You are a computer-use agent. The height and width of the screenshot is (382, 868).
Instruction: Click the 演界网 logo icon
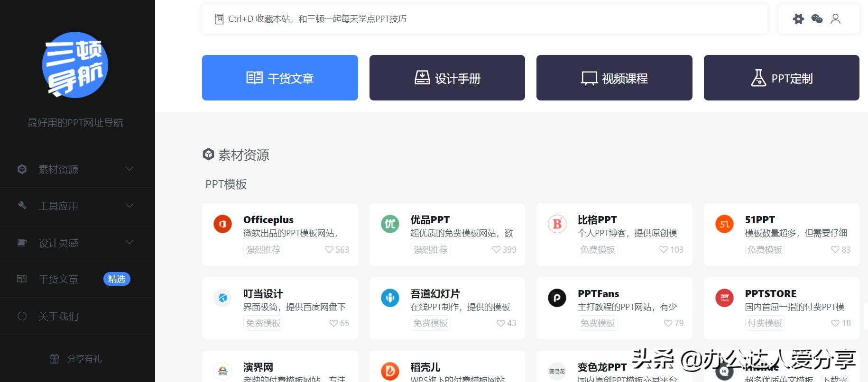point(222,371)
